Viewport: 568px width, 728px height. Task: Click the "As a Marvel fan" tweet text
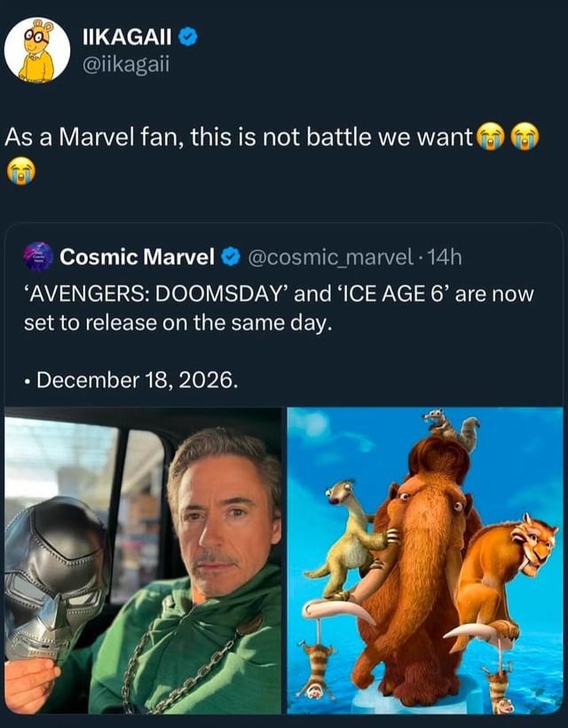[240, 138]
